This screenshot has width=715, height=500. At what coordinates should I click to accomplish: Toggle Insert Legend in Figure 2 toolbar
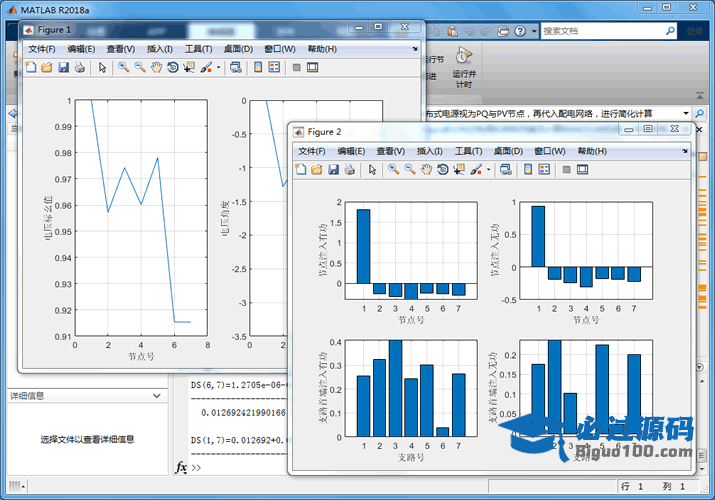pyautogui.click(x=544, y=170)
